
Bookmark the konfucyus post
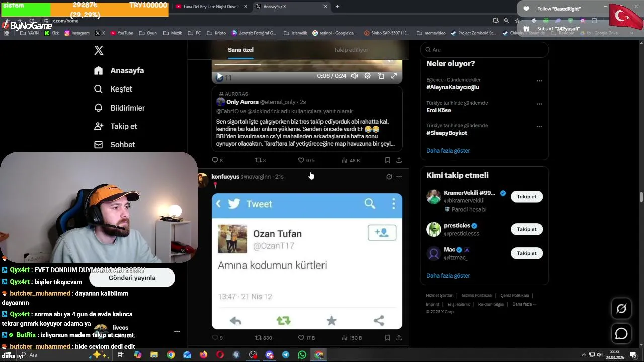(x=387, y=338)
